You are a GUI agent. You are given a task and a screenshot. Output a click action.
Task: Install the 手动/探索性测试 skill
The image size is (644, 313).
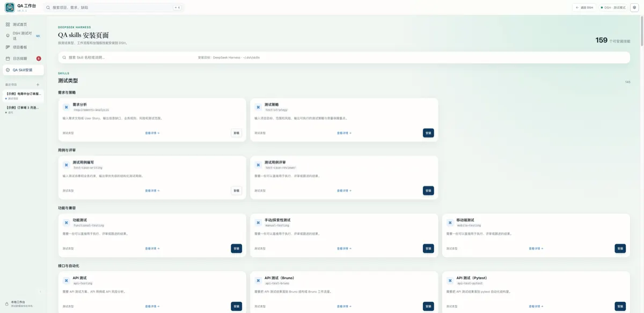pos(428,248)
